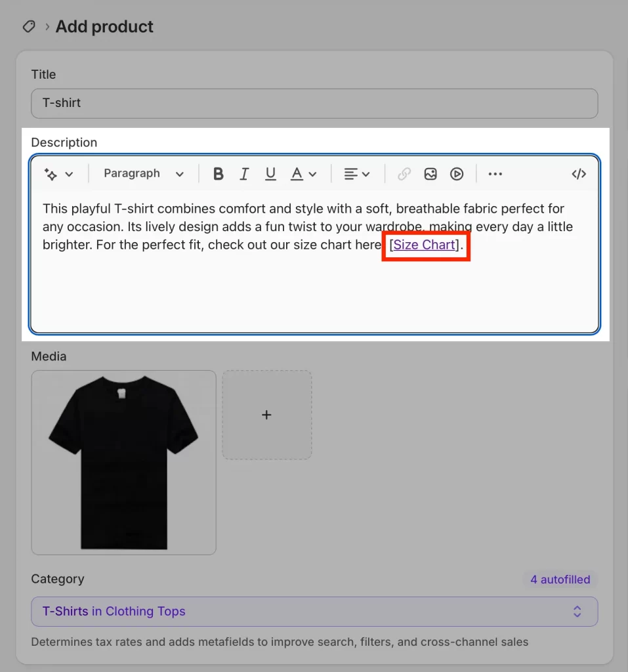The width and height of the screenshot is (628, 672).
Task: Click inside the description text area
Action: [x=314, y=261]
